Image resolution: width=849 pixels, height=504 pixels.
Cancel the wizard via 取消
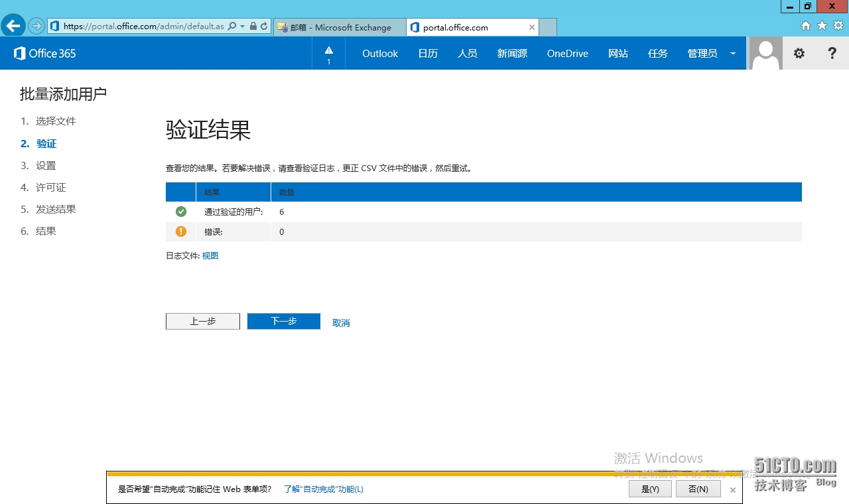pyautogui.click(x=341, y=322)
